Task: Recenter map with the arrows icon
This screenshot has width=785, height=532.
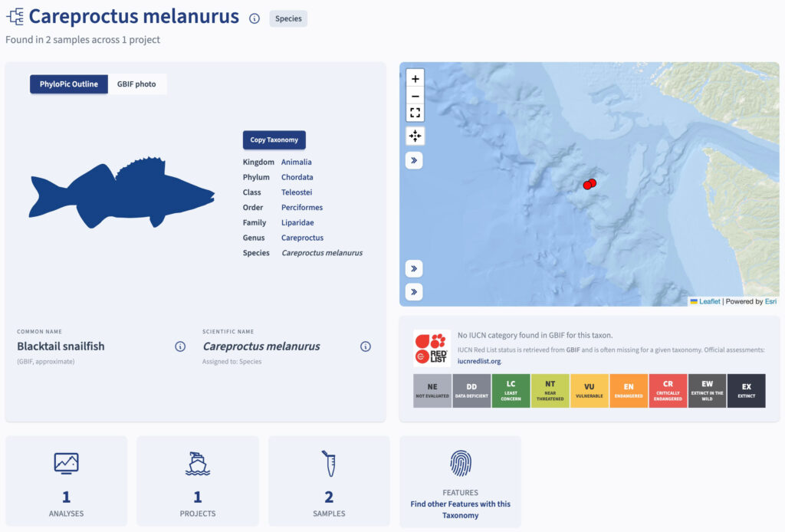Action: (x=415, y=136)
